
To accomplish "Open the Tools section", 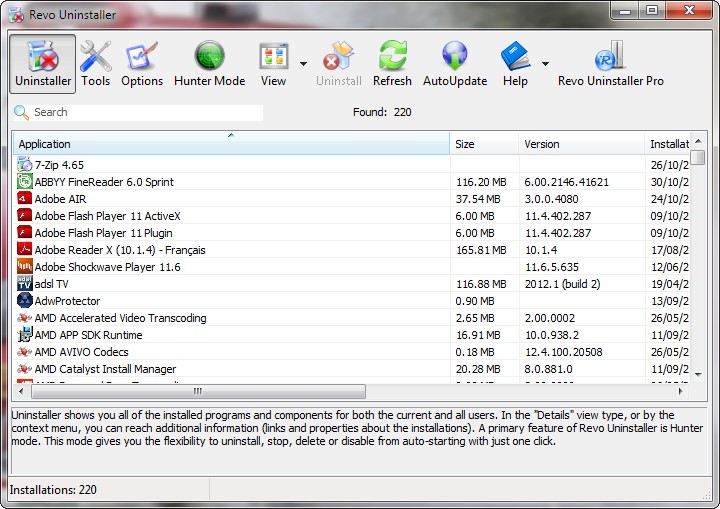I will click(x=96, y=64).
